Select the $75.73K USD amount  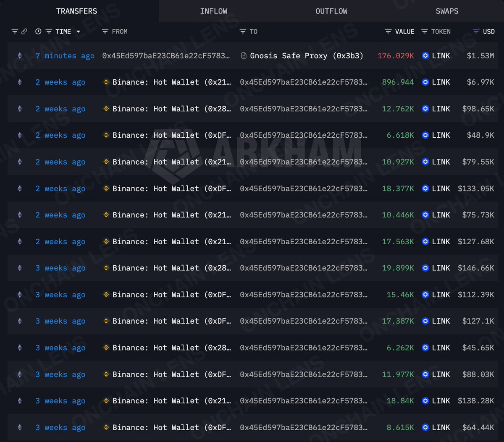point(478,215)
